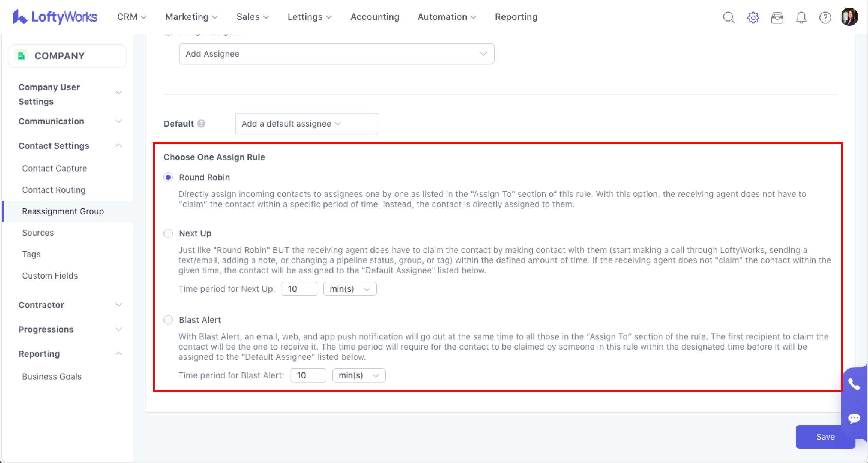Click the floating phone call icon
The height and width of the screenshot is (463, 868).
point(854,384)
